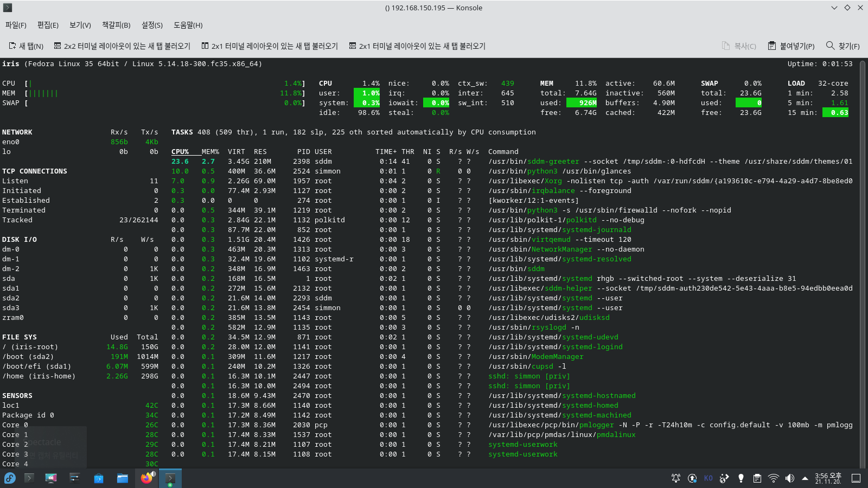
Task: Select the Xorg process command line
Action: (x=671, y=181)
